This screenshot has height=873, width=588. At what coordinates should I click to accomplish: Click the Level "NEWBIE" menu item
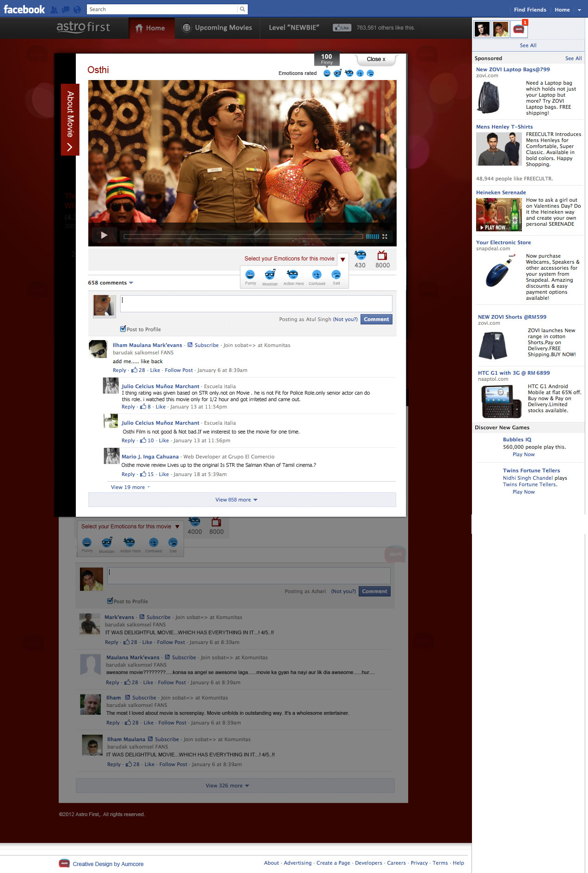294,28
